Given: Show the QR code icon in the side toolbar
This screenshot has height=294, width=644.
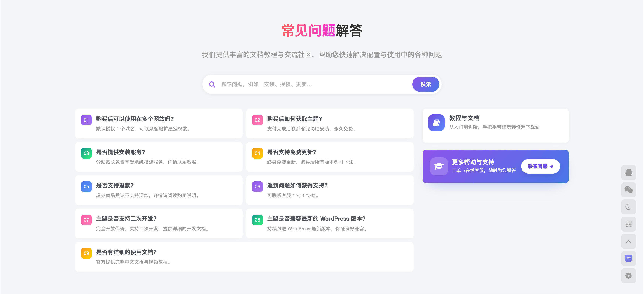Looking at the screenshot, I should 628,224.
